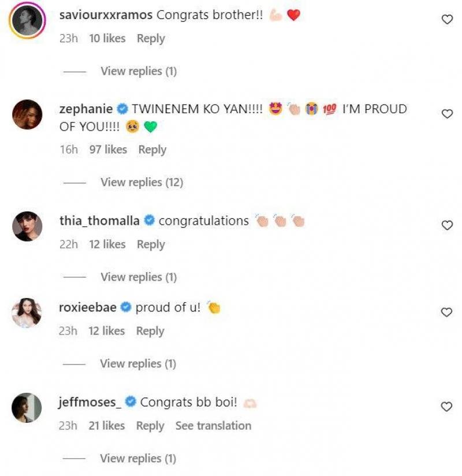Tap the heart next to thia_thomalla's comment
Viewport: 462px width, 476px height.
tap(447, 225)
